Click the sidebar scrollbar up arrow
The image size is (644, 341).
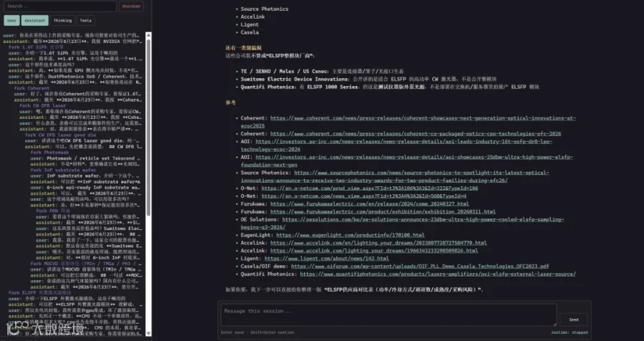tap(149, 35)
